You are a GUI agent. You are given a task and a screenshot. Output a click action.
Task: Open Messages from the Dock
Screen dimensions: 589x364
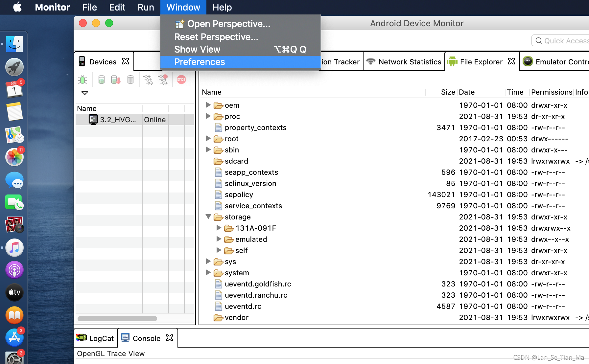tap(14, 180)
